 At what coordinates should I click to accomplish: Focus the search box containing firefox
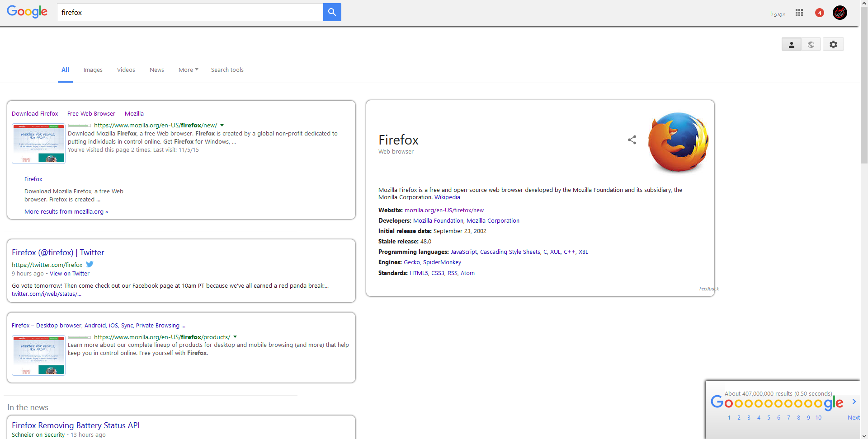[x=190, y=12]
